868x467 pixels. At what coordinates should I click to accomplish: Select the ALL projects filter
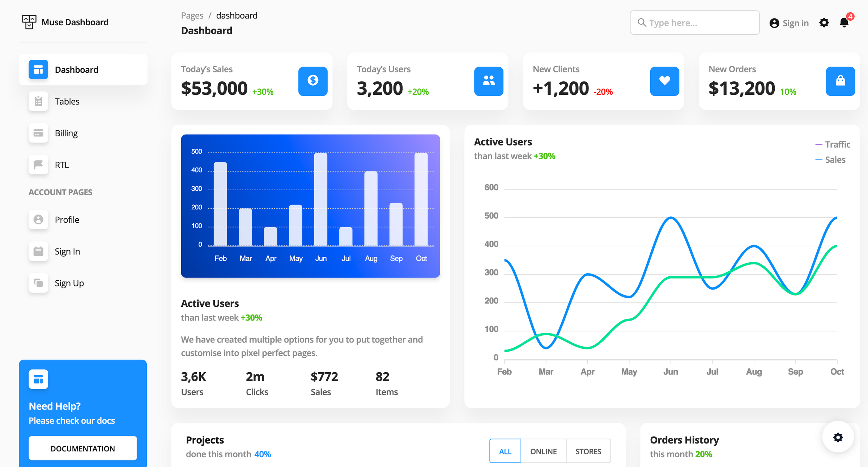point(505,451)
